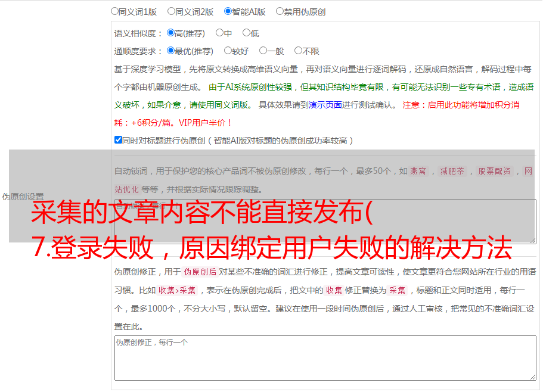543x392 pixels.
Task: Select 禁用伪原创 radio option
Action: click(x=280, y=11)
